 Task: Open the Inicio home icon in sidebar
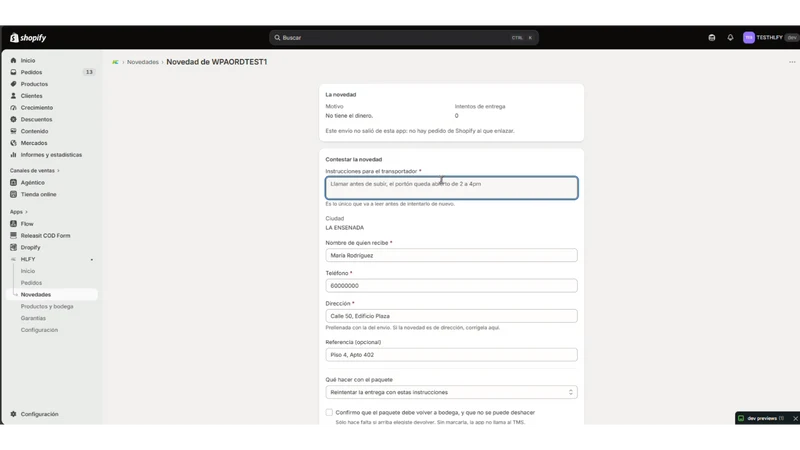(13, 60)
